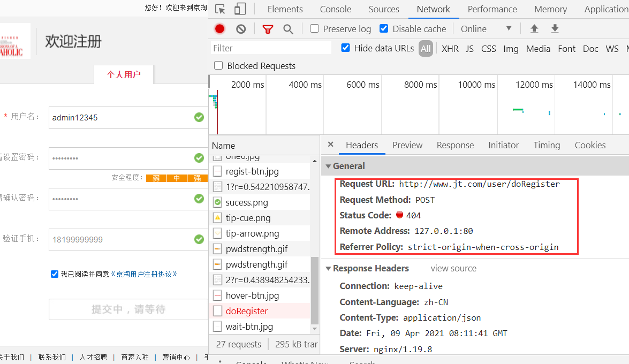Select the All filter button
Screen dimensions: 629x364
point(426,49)
